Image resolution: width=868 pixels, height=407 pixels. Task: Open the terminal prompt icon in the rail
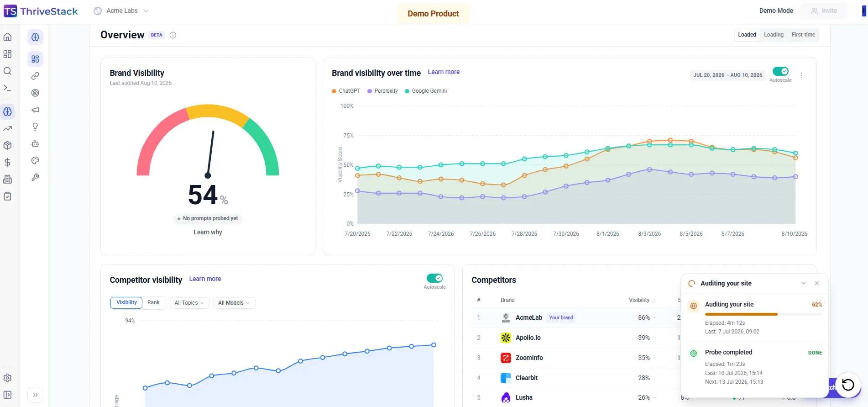tap(7, 88)
